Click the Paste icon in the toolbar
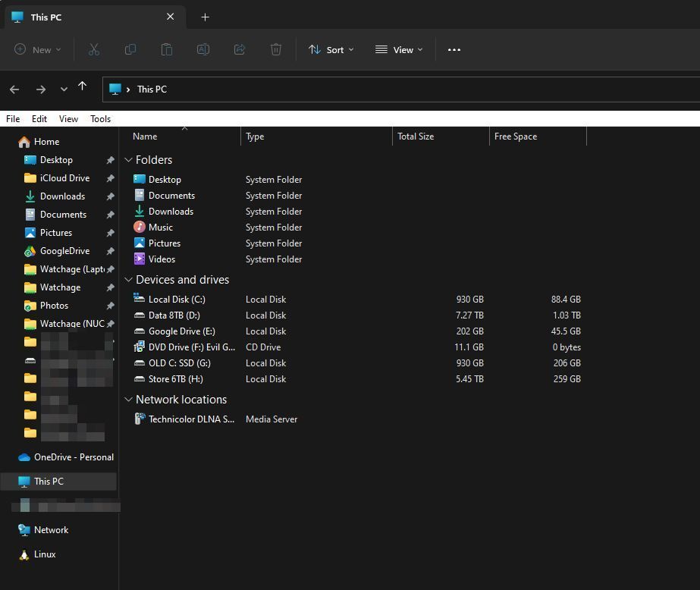The height and width of the screenshot is (590, 700). (167, 49)
